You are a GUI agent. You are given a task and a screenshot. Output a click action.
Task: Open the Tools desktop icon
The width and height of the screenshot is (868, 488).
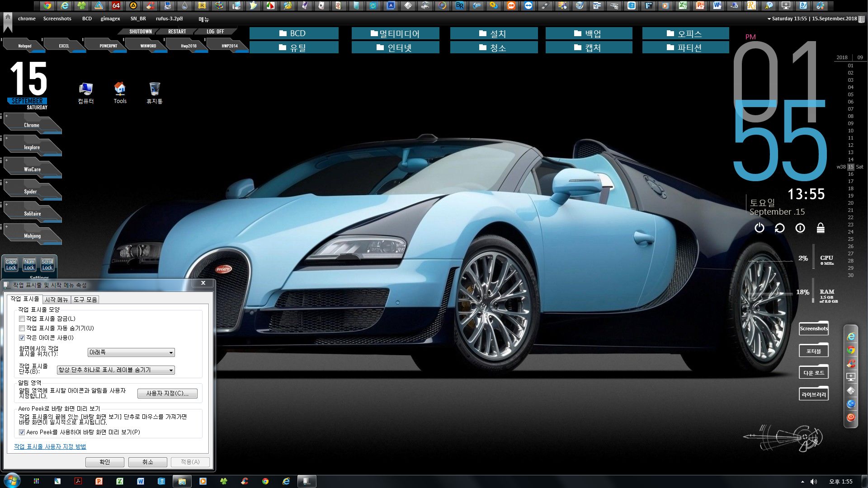point(120,93)
